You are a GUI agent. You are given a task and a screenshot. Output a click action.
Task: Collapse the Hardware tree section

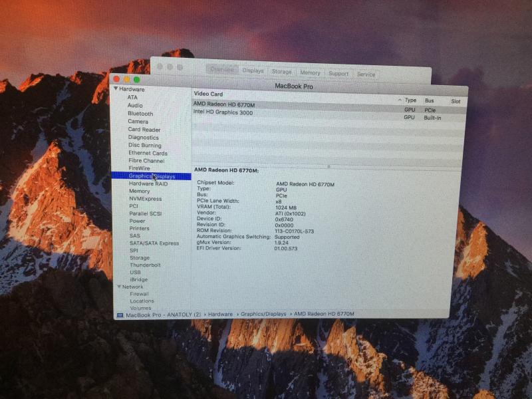[116, 88]
